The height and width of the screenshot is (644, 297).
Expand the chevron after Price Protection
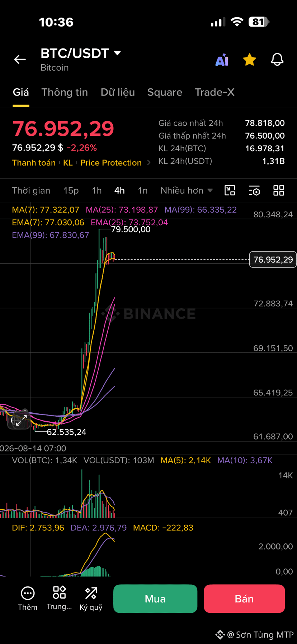click(149, 163)
